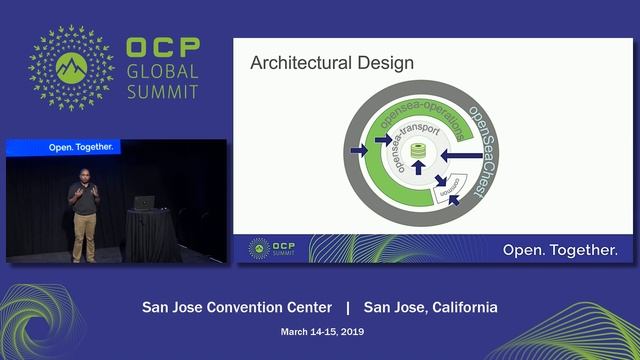This screenshot has height=360, width=640.
Task: Select the speaker camera video panel
Action: [116, 201]
